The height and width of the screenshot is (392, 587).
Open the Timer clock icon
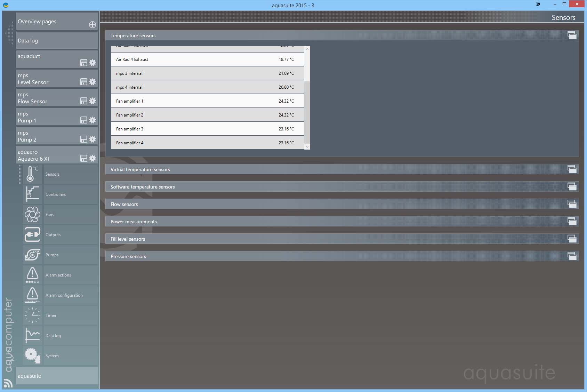[x=32, y=315]
